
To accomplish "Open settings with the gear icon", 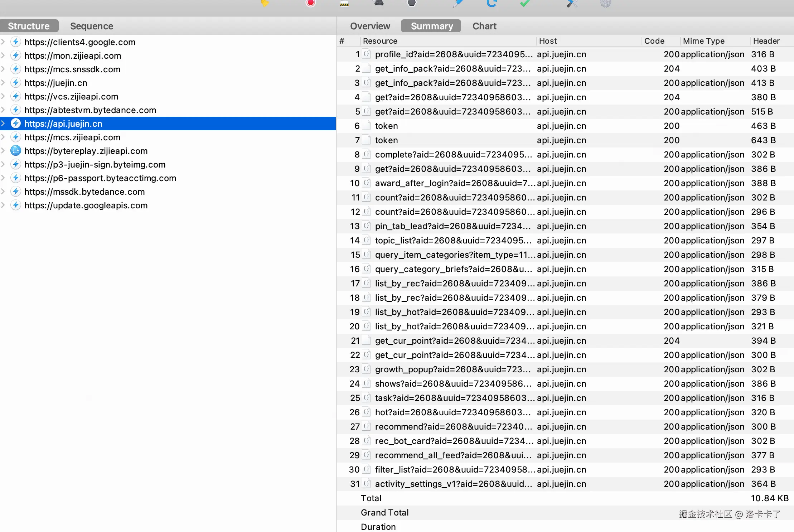I will (605, 3).
